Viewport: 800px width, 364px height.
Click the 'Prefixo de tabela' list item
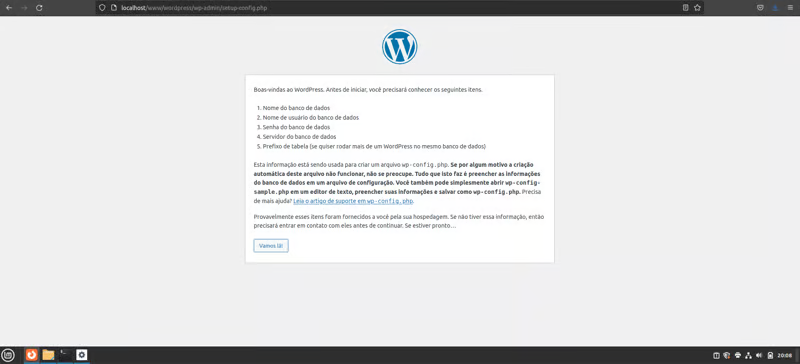tap(374, 147)
